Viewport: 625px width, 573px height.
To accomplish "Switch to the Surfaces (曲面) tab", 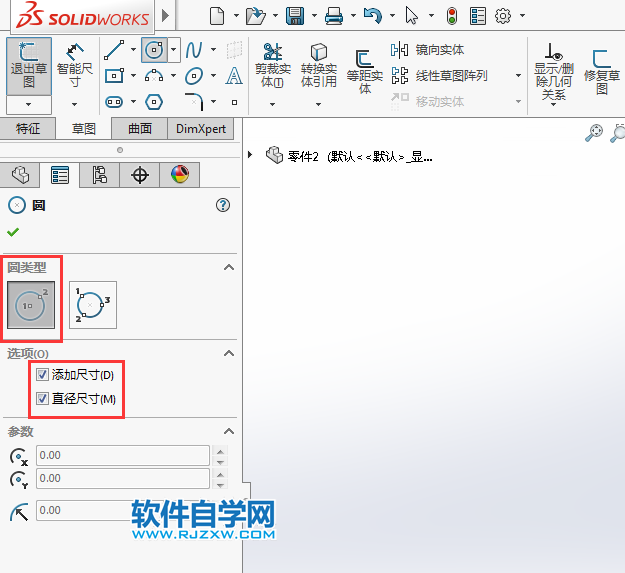I will pyautogui.click(x=140, y=128).
